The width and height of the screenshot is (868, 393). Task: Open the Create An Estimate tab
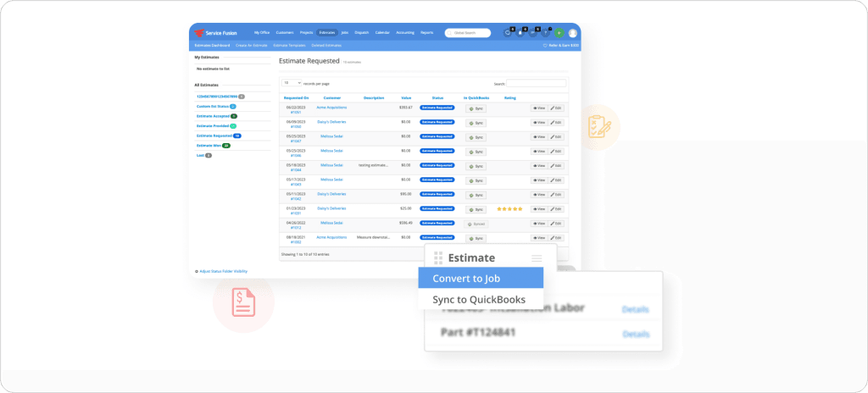tap(251, 46)
